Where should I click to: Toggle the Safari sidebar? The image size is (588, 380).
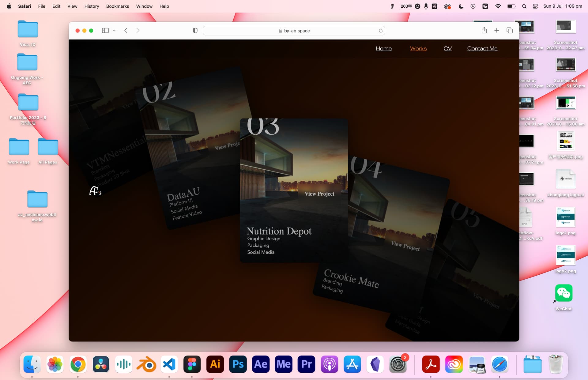105,30
